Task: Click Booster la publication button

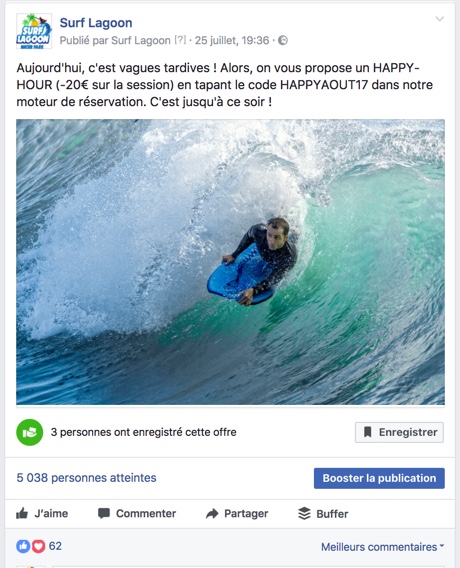Action: pos(379,478)
